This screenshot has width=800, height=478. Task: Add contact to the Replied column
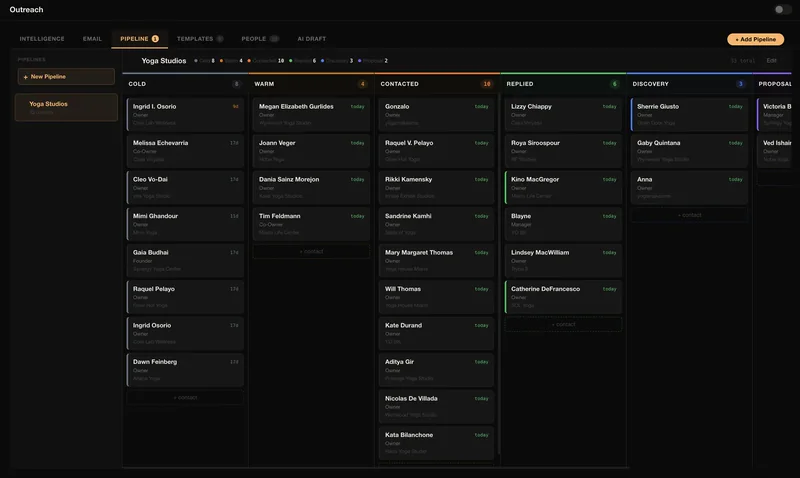pyautogui.click(x=563, y=324)
